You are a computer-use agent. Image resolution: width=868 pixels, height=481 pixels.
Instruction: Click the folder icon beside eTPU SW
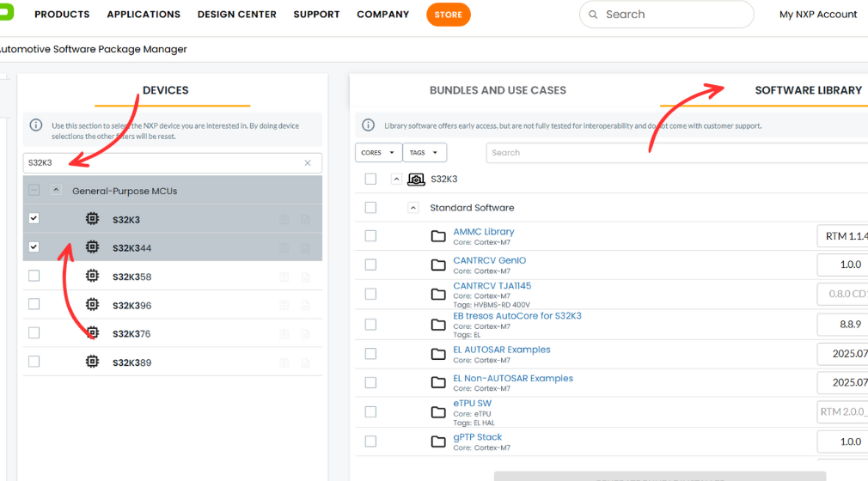[438, 411]
